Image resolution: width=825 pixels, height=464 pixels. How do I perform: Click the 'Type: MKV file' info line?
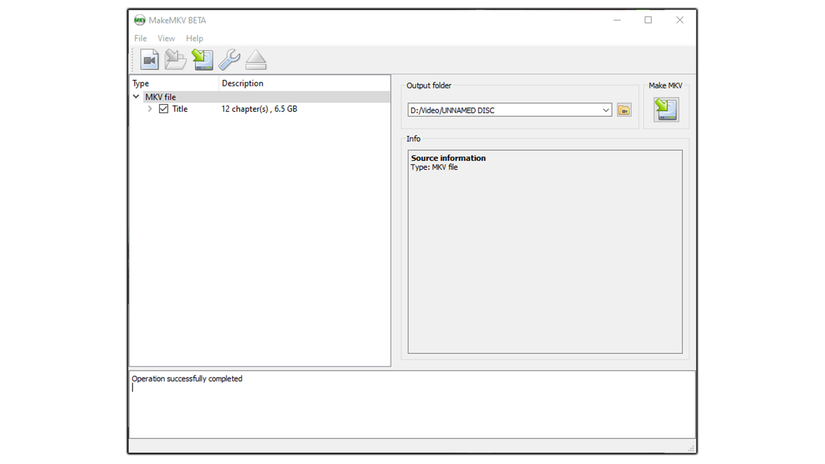[x=434, y=167]
